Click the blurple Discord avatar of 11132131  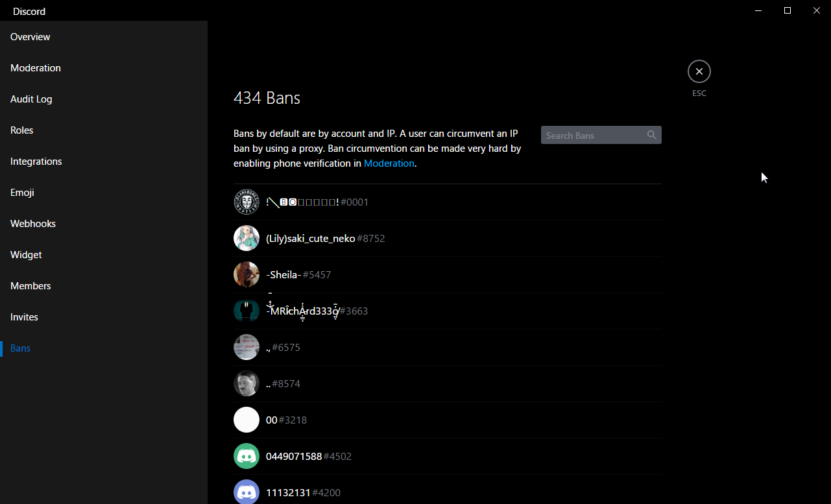247,492
